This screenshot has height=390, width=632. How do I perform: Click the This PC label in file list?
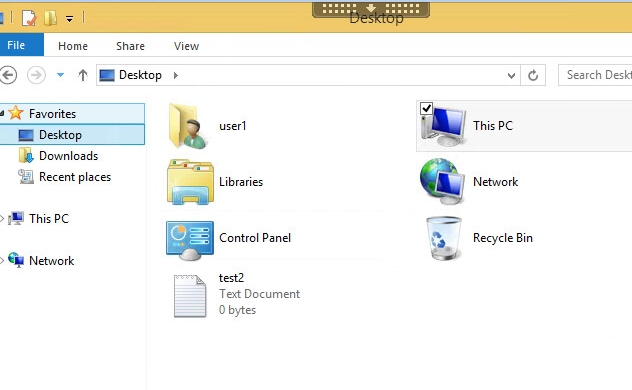pyautogui.click(x=493, y=125)
